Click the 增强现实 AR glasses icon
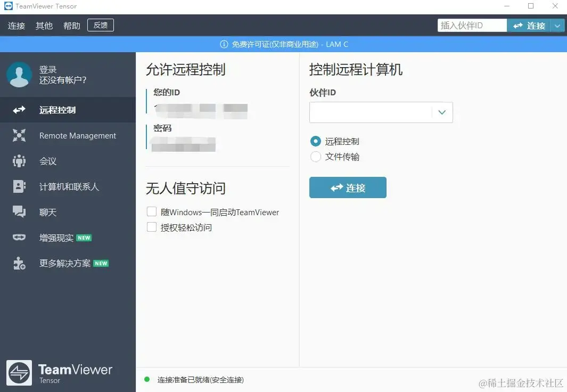 (19, 238)
